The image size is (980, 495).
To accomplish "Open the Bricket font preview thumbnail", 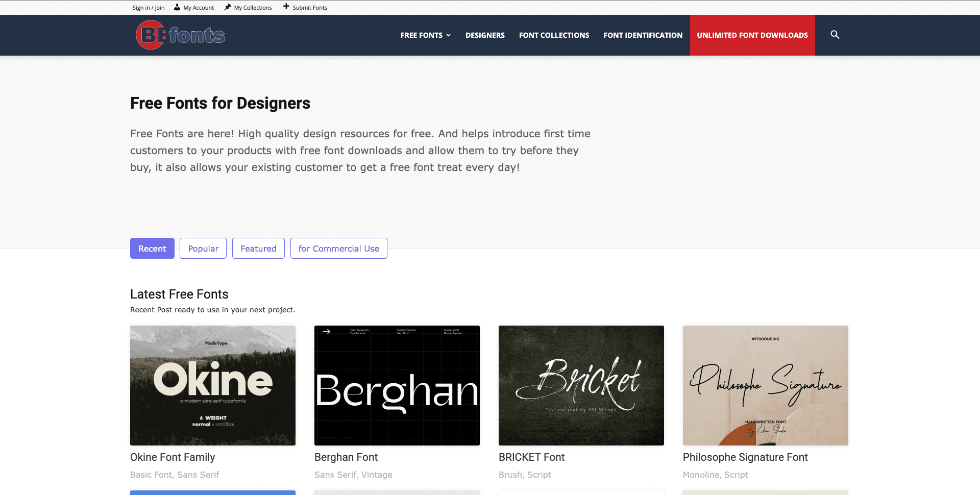I will tap(581, 385).
